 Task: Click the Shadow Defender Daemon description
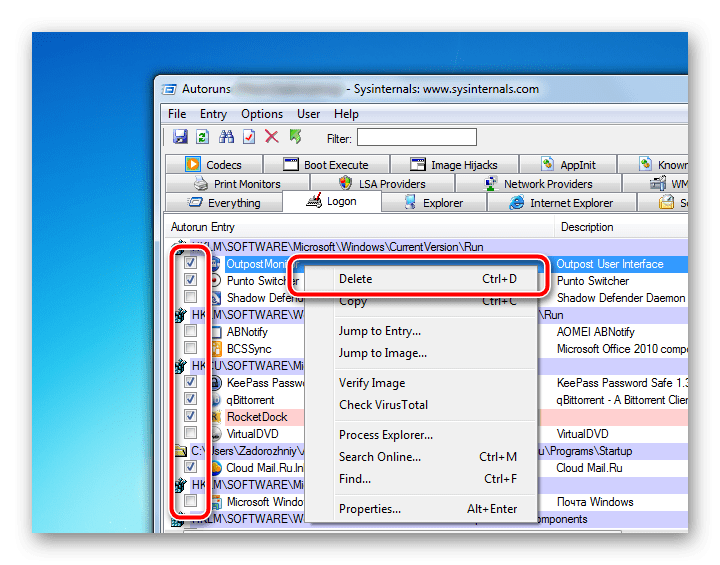click(621, 298)
